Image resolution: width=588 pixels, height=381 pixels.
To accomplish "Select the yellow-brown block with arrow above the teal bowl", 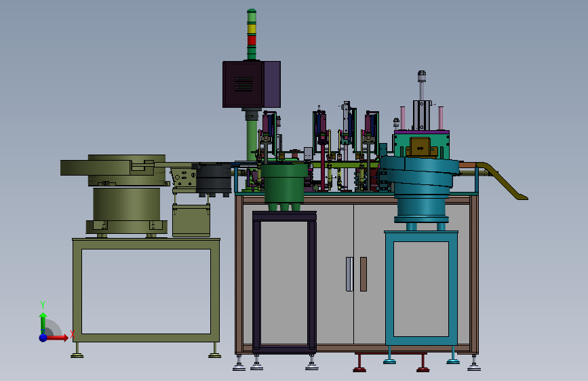I will pyautogui.click(x=420, y=147).
